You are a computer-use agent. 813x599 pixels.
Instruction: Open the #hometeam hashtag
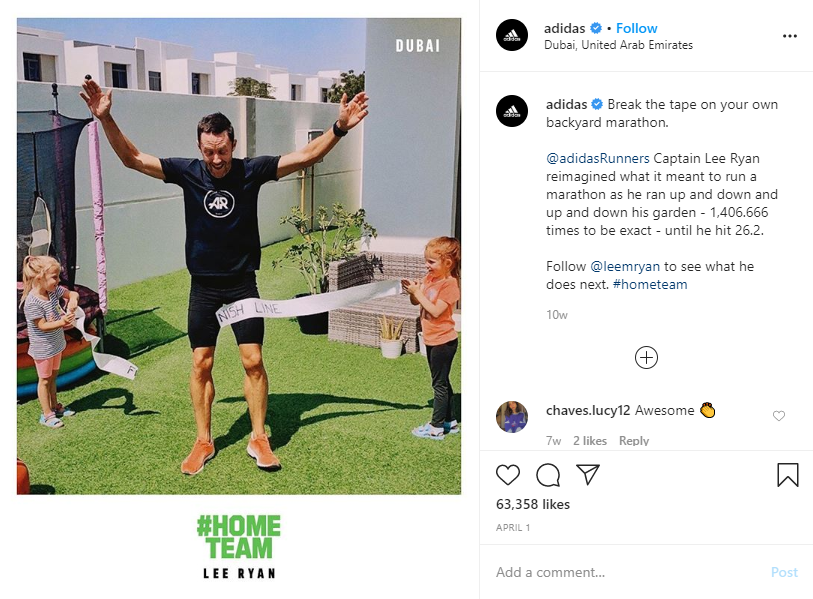(x=650, y=284)
